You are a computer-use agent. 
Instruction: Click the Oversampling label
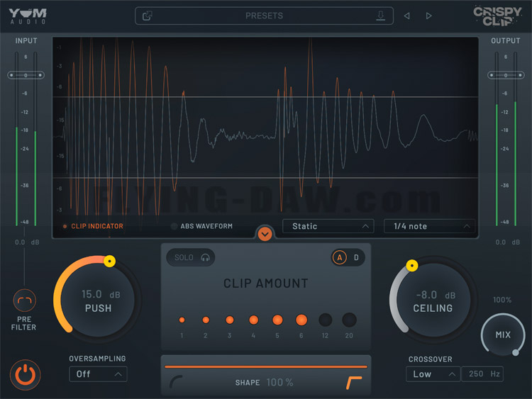tap(97, 359)
